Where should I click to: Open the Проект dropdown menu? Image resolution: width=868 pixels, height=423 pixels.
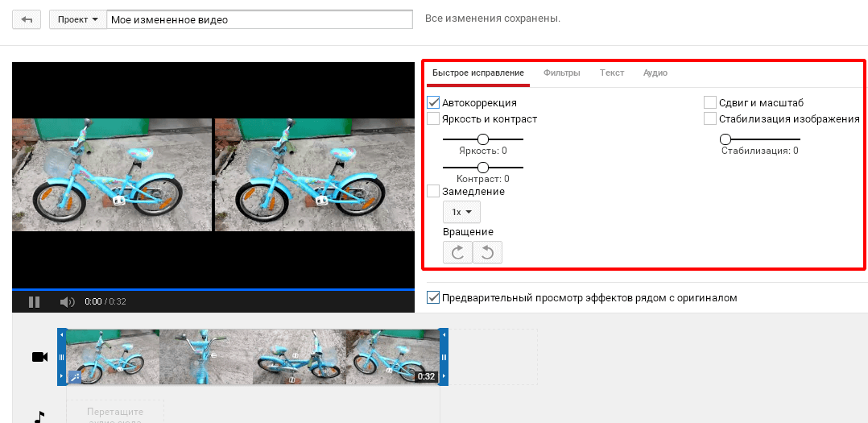point(77,19)
